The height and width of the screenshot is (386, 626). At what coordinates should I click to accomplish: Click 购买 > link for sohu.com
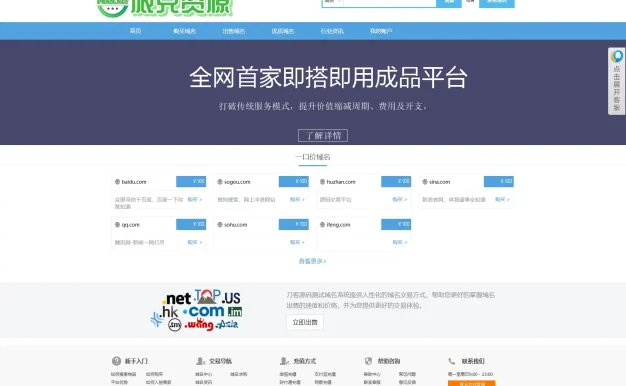(x=297, y=242)
